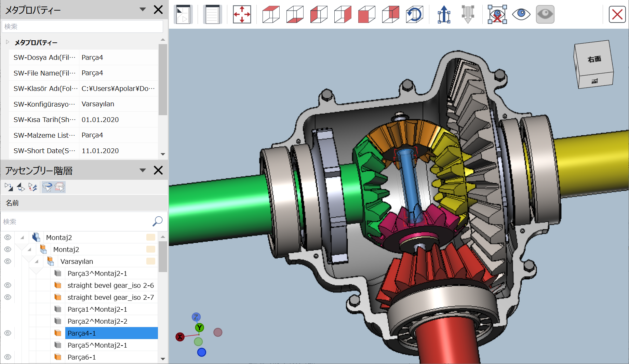Viewport: 629px width, 364px height.
Task: Select the bottom-face cube view icon
Action: tap(295, 14)
